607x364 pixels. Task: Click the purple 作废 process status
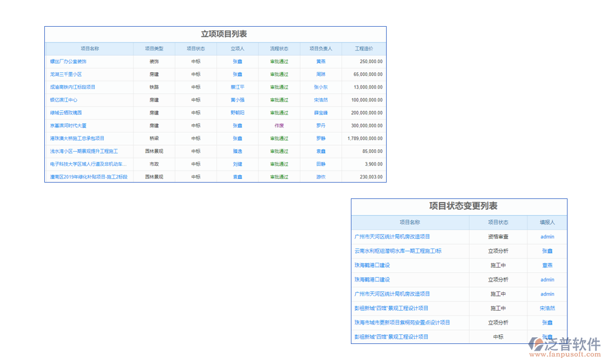[279, 126]
